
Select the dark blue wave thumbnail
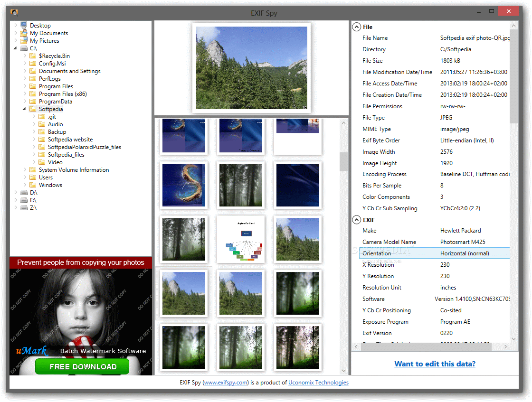pos(297,185)
